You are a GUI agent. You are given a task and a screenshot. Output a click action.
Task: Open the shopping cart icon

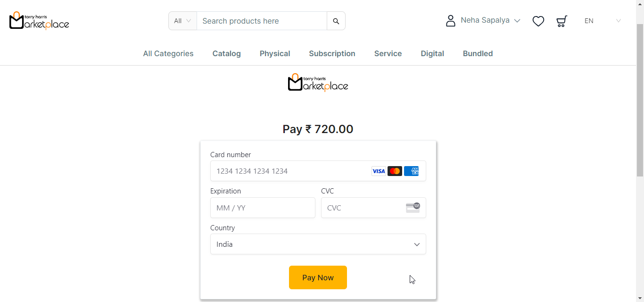[x=561, y=21]
